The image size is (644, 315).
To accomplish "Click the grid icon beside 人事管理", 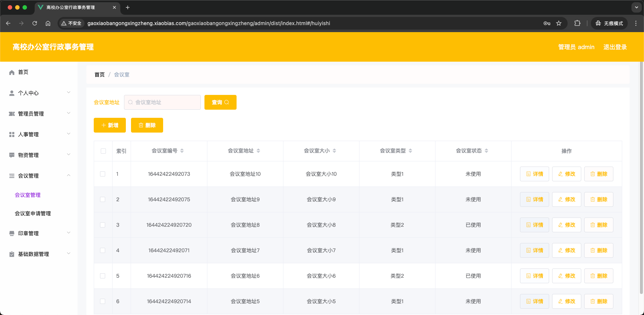I will pos(12,134).
